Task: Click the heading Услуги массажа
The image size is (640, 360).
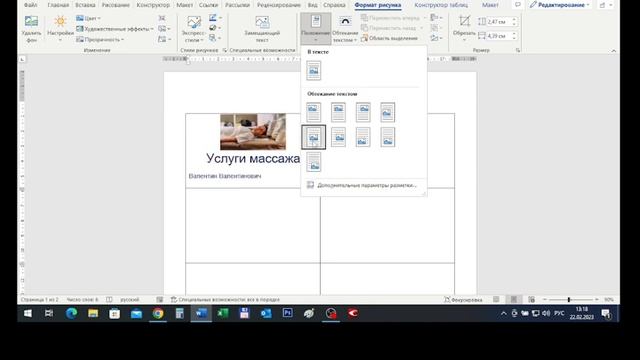Action: point(253,158)
